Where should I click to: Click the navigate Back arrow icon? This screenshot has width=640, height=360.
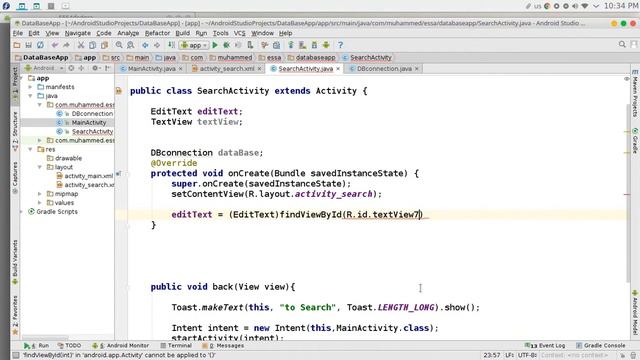145,45
